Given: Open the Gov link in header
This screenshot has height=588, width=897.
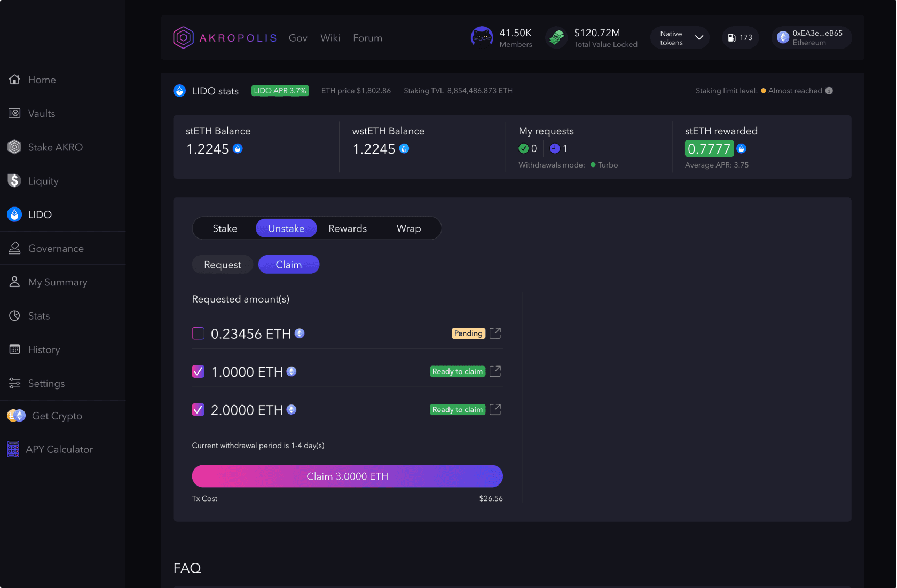Looking at the screenshot, I should (298, 38).
